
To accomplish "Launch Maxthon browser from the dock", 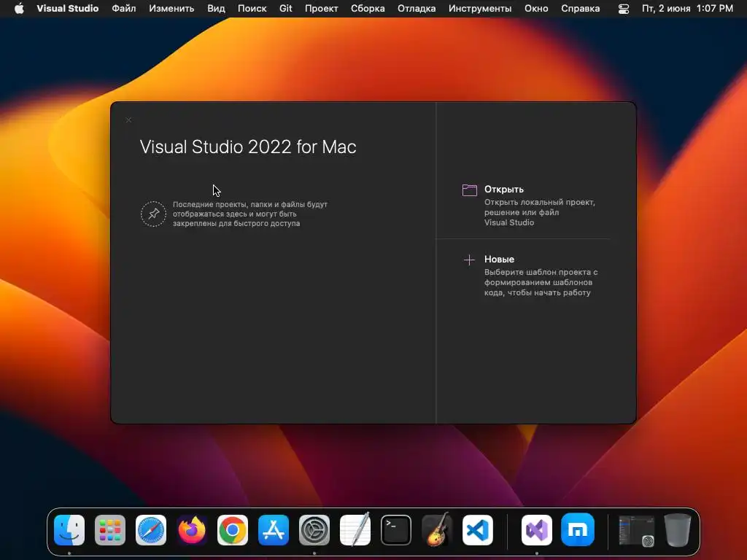I will tap(578, 530).
